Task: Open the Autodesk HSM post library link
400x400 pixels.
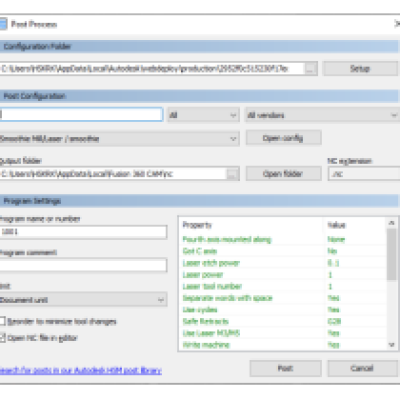Action: tap(81, 370)
